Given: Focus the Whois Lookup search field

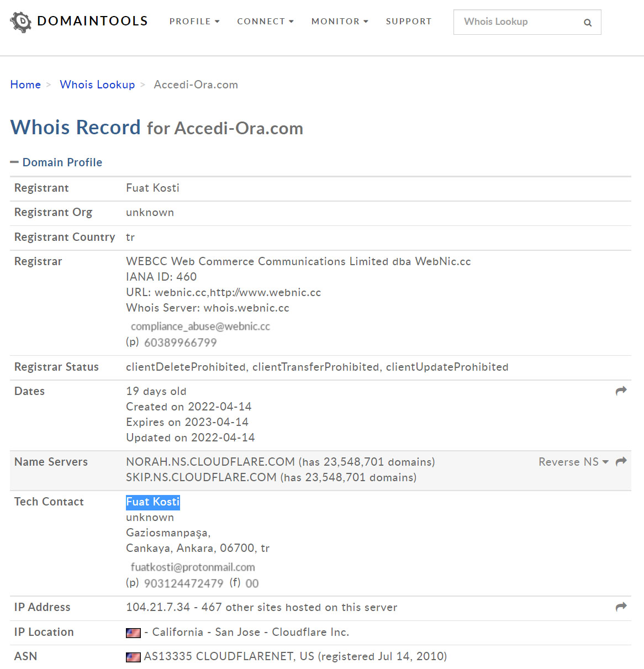Looking at the screenshot, I should (x=527, y=22).
